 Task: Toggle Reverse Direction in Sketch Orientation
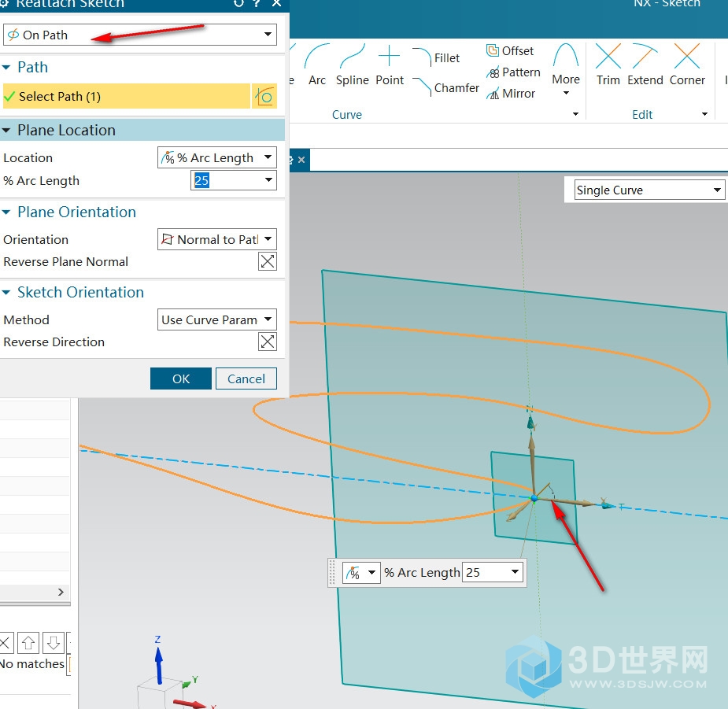[268, 342]
